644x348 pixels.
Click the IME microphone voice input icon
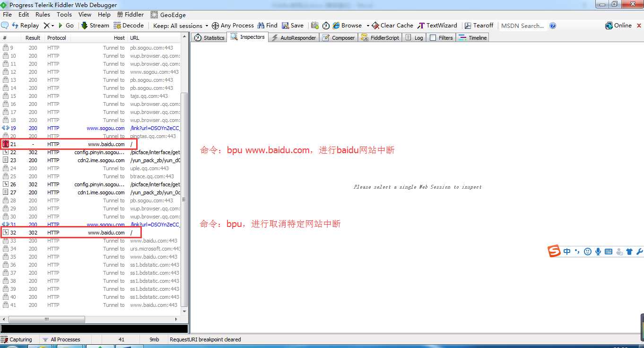598,252
